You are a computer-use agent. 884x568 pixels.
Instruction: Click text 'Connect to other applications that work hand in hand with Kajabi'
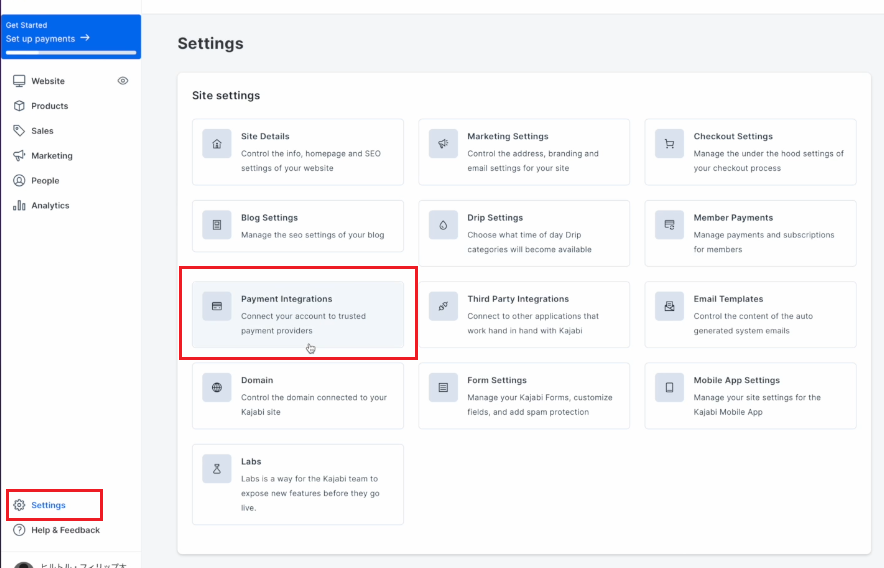click(533, 323)
